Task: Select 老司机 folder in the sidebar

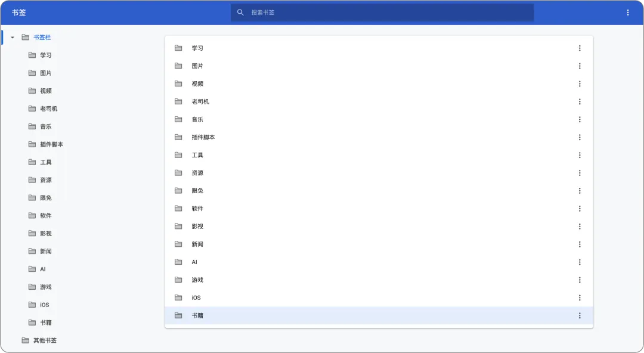Action: coord(48,109)
